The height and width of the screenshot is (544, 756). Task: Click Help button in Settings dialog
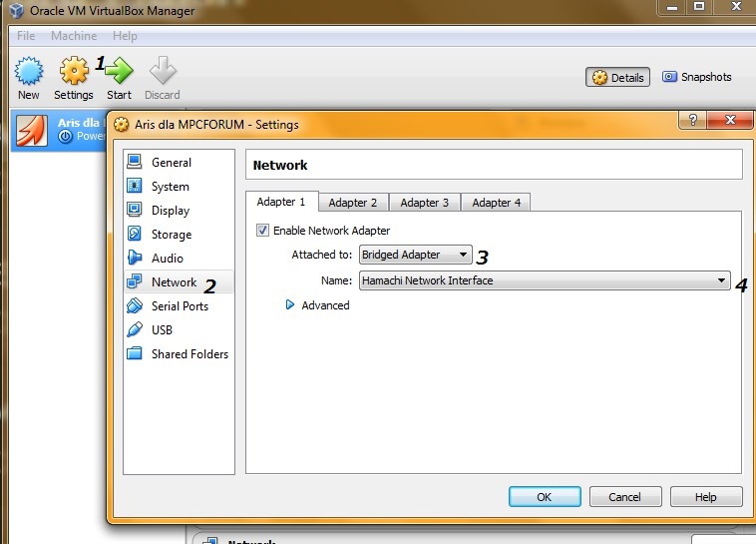(x=706, y=497)
